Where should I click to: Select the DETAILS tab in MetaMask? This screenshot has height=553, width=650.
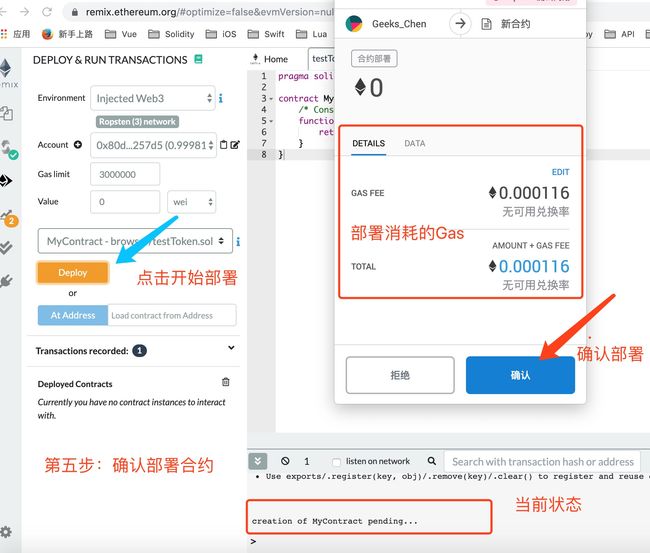click(x=369, y=143)
